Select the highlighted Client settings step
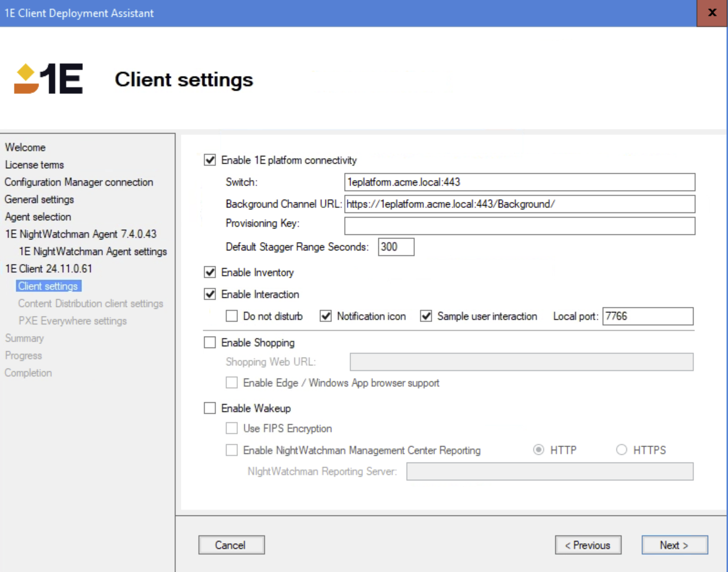Image resolution: width=728 pixels, height=572 pixels. (x=48, y=286)
